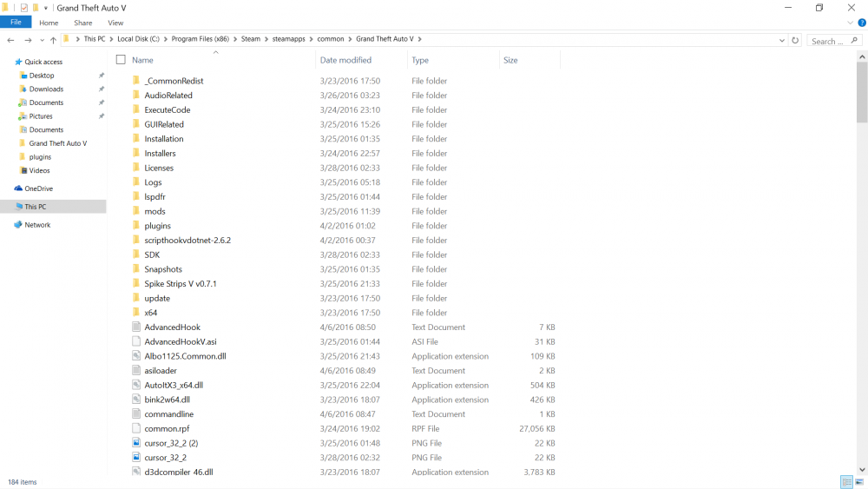
Task: Open Pictures in Quick access
Action: pyautogui.click(x=41, y=116)
